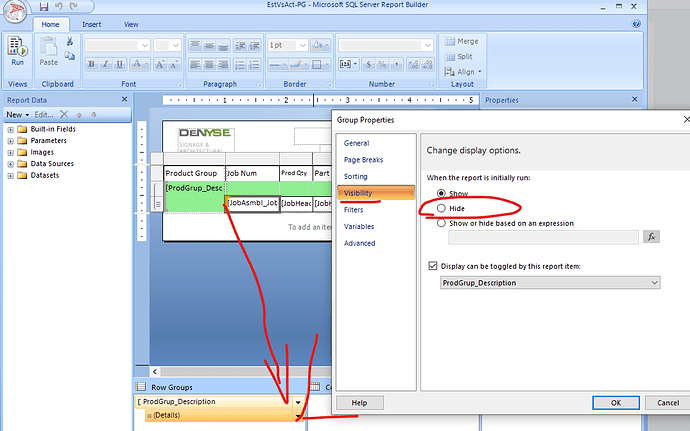Open the New dropdown in Report Data
Screen dimensions: 690x431
(18, 114)
